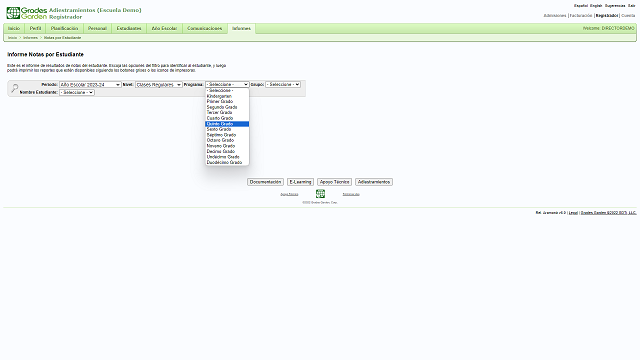Viewport: 640px width, 360px height.
Task: Pick Décimo Grado option
Action: click(x=227, y=151)
